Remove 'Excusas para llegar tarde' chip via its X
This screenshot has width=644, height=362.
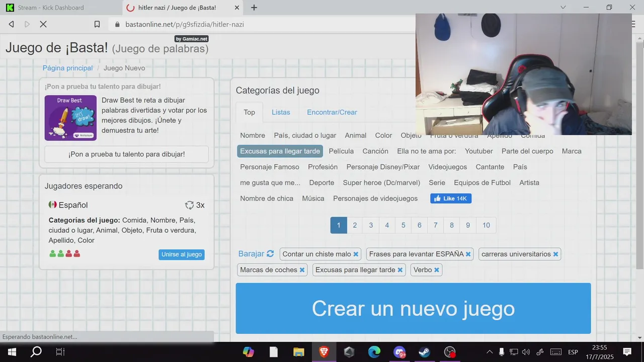click(x=400, y=270)
